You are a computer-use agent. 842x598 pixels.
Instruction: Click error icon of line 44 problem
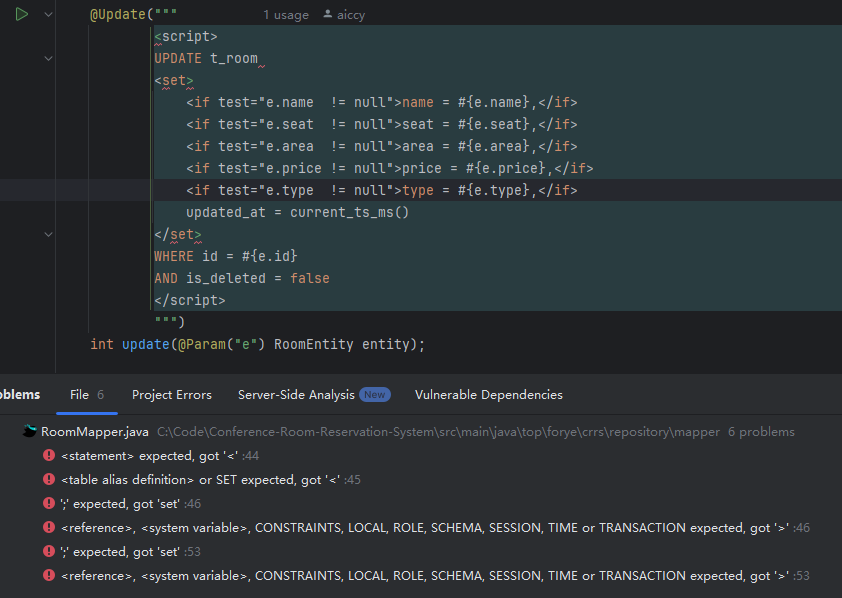point(49,455)
